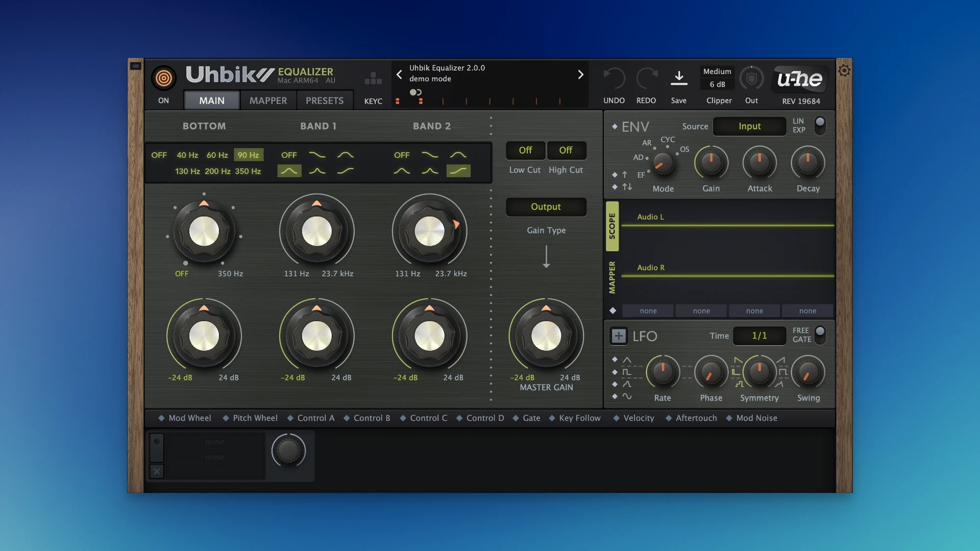Screen dimensions: 980x551
Task: Click ENV up-down arrows modulation icon
Action: 627,187
